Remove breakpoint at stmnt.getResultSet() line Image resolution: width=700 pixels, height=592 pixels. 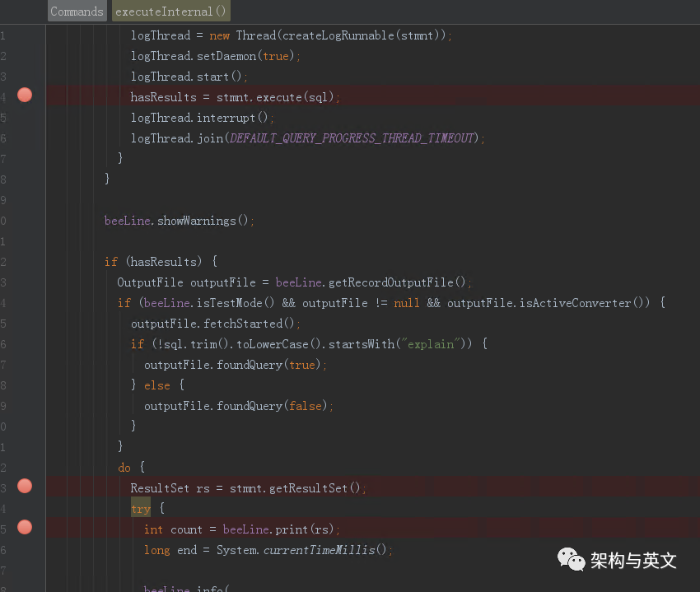25,486
